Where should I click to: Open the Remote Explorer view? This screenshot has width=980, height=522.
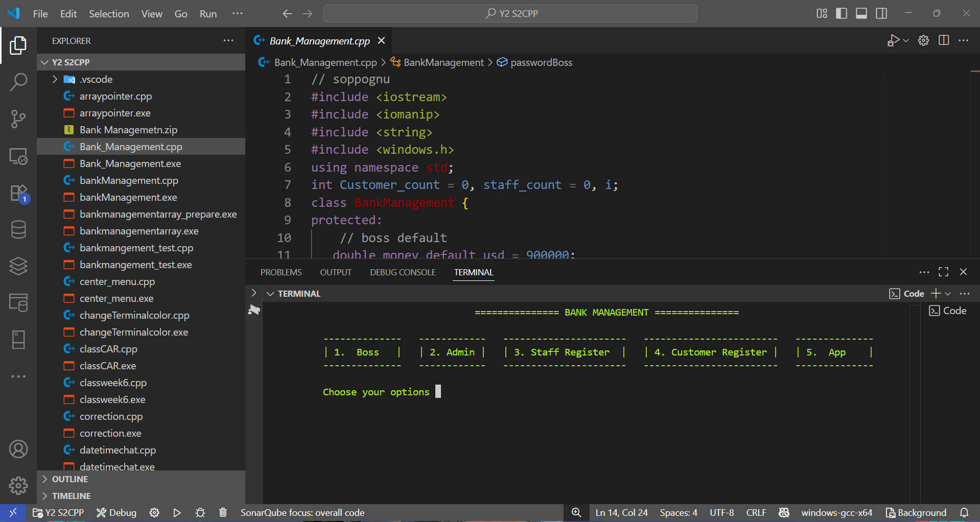(18, 156)
